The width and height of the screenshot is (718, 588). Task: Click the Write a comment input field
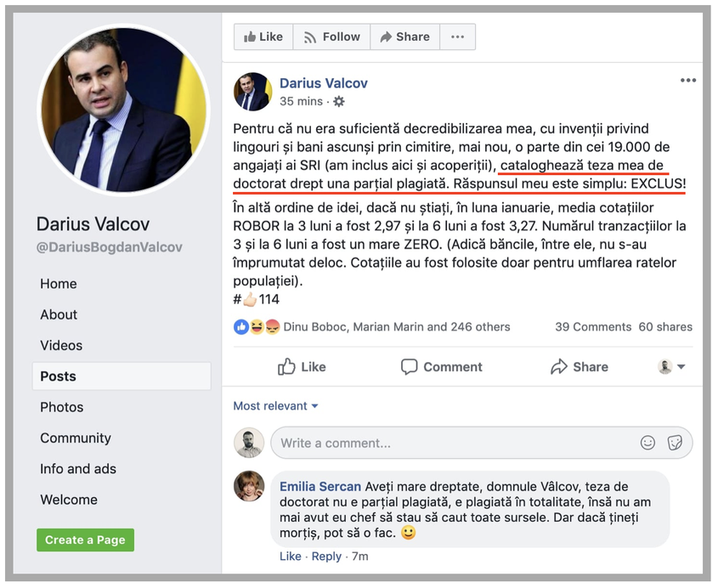click(x=450, y=443)
